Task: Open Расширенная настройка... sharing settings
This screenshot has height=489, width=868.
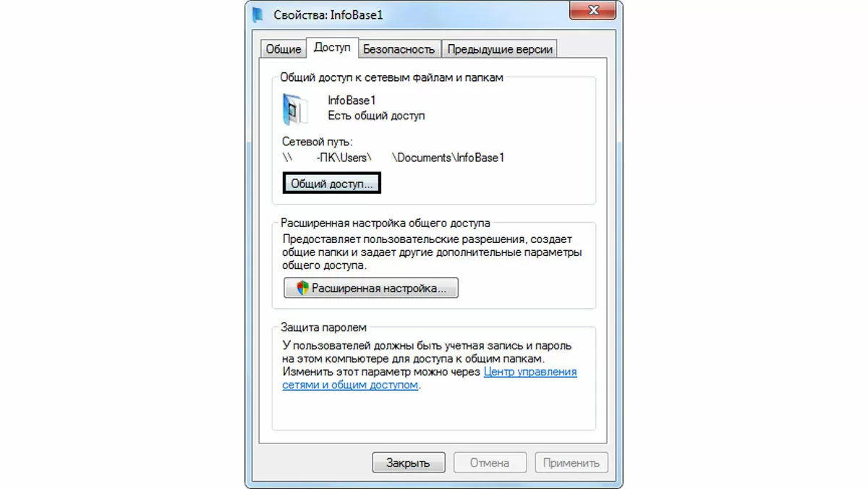Action: 371,288
